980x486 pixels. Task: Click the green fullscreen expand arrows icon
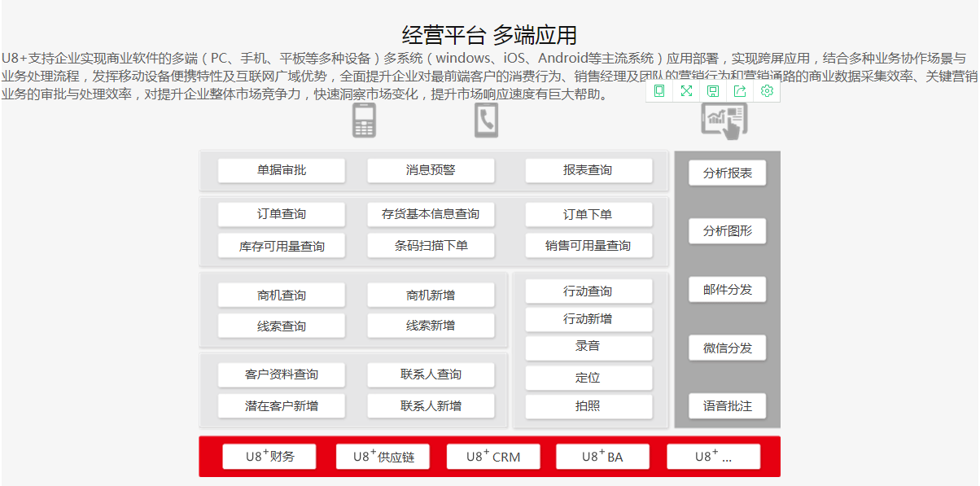(x=686, y=91)
